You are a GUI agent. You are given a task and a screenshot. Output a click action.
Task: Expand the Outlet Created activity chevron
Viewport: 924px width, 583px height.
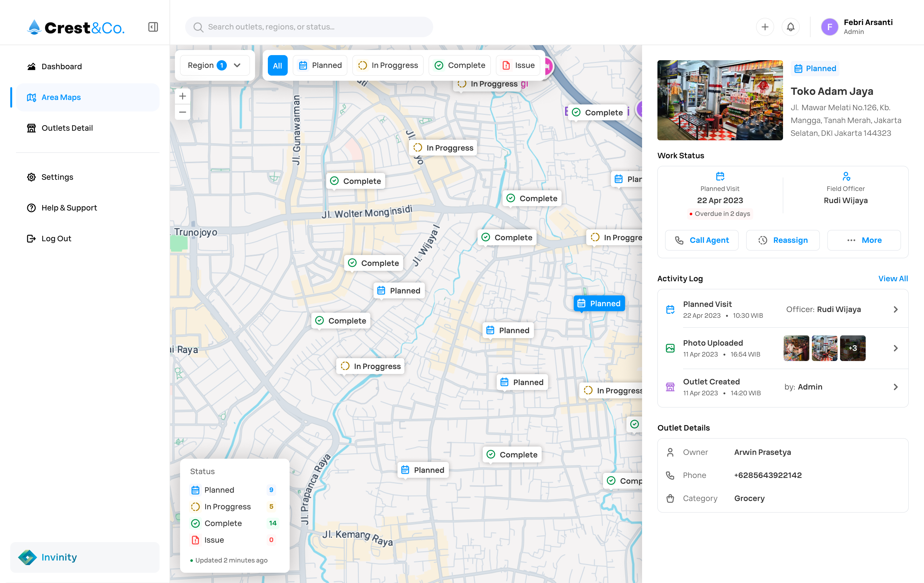click(x=895, y=387)
